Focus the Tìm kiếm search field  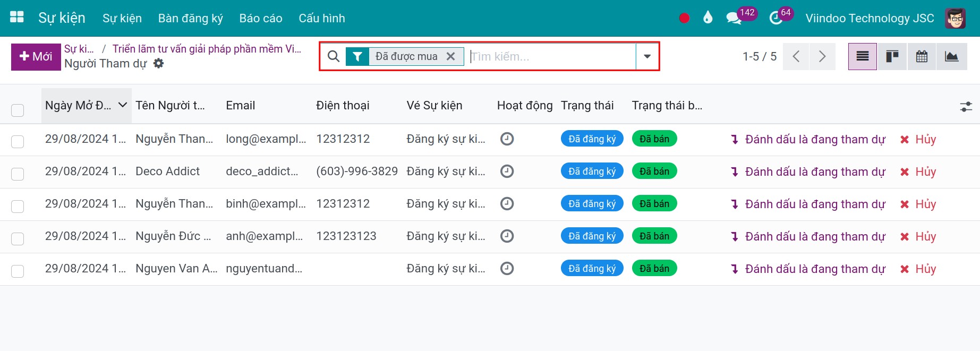coord(552,56)
